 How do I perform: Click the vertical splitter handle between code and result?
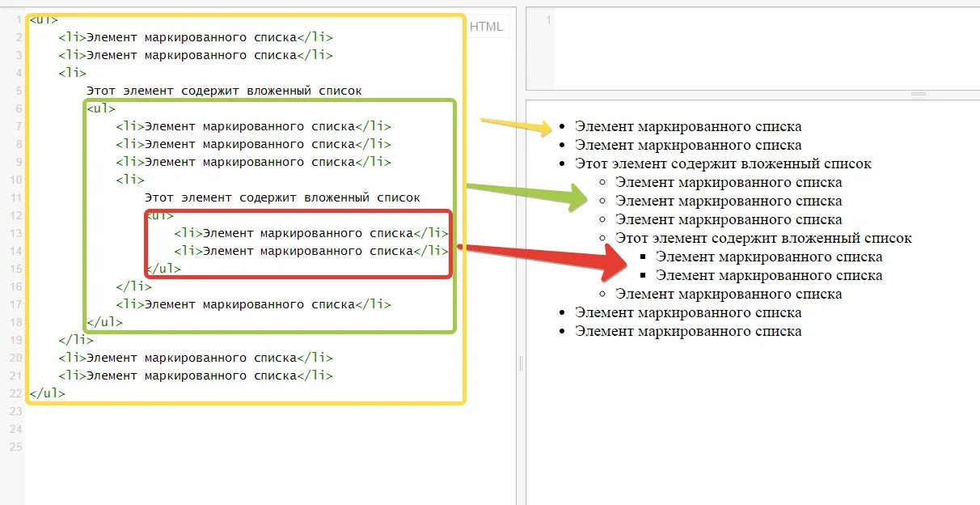[521, 364]
